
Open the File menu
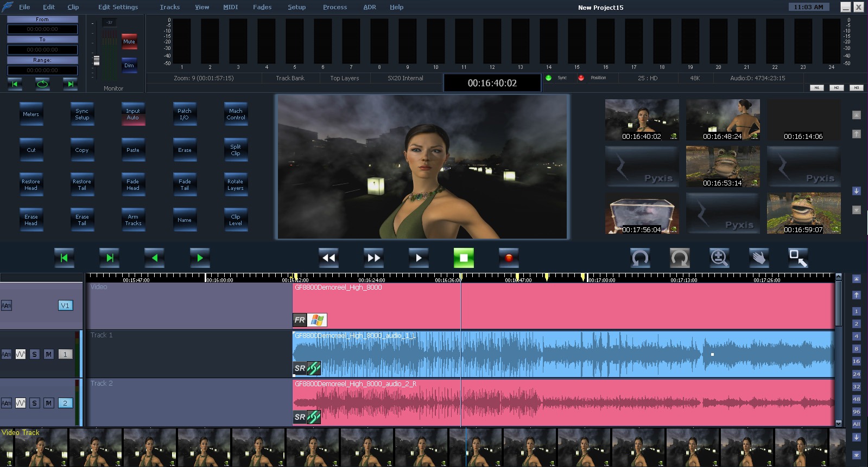tap(24, 7)
